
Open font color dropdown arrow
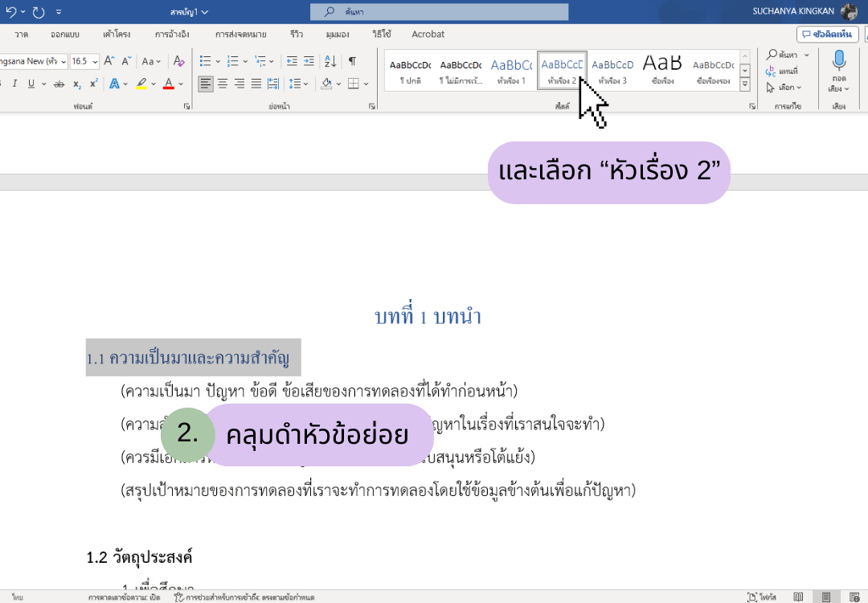181,84
